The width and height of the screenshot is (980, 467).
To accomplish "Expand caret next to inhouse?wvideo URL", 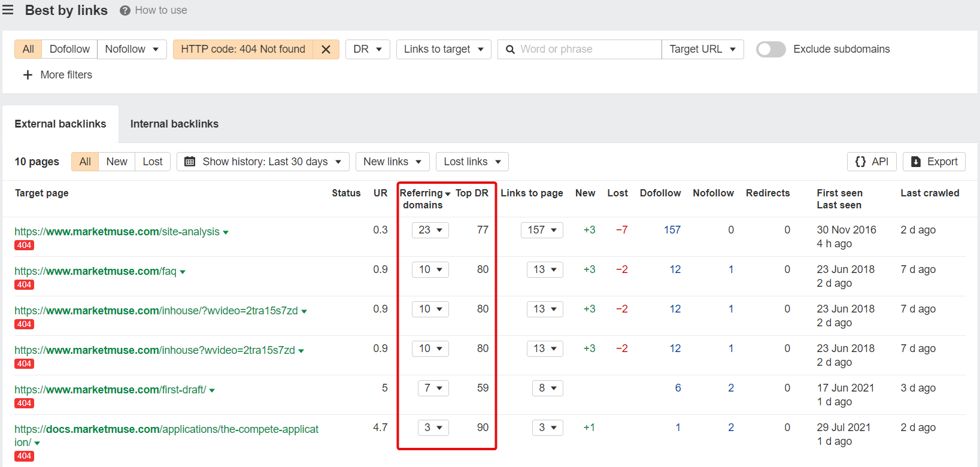I will [x=301, y=351].
